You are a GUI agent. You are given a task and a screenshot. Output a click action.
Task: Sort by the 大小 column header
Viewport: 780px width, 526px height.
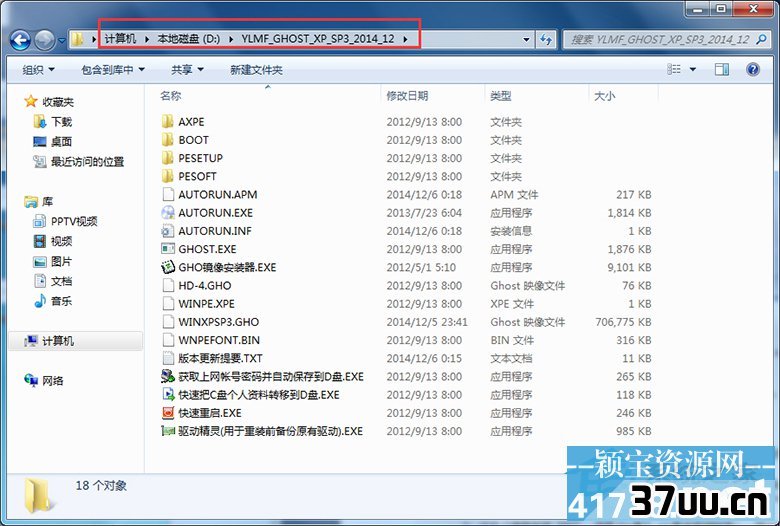(604, 96)
